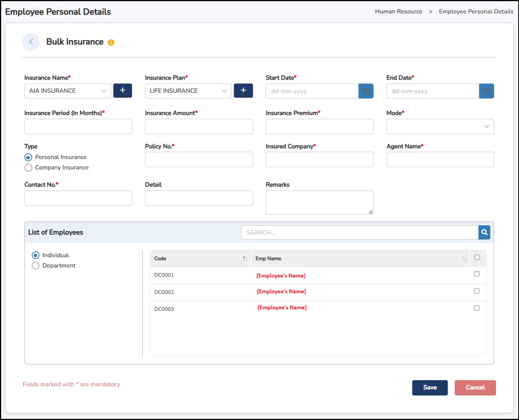Sort employee list by Emp Name column
519x420 pixels.
click(464, 259)
